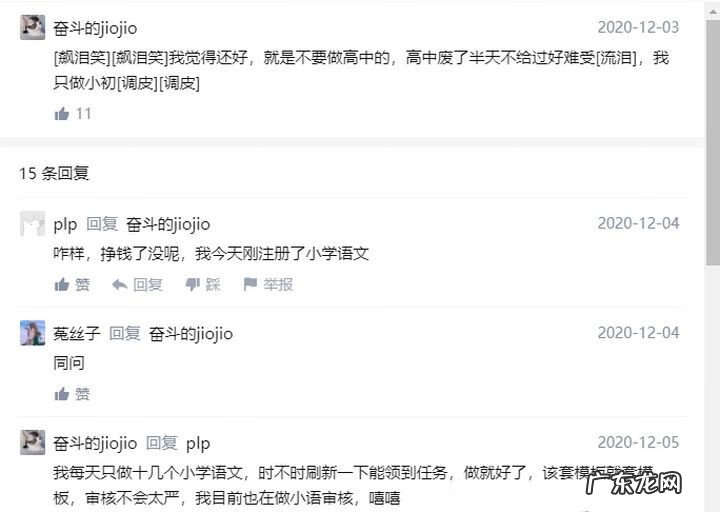
Task: Open 奋斗的jiojio's avatar on the top comment
Action: tap(33, 28)
